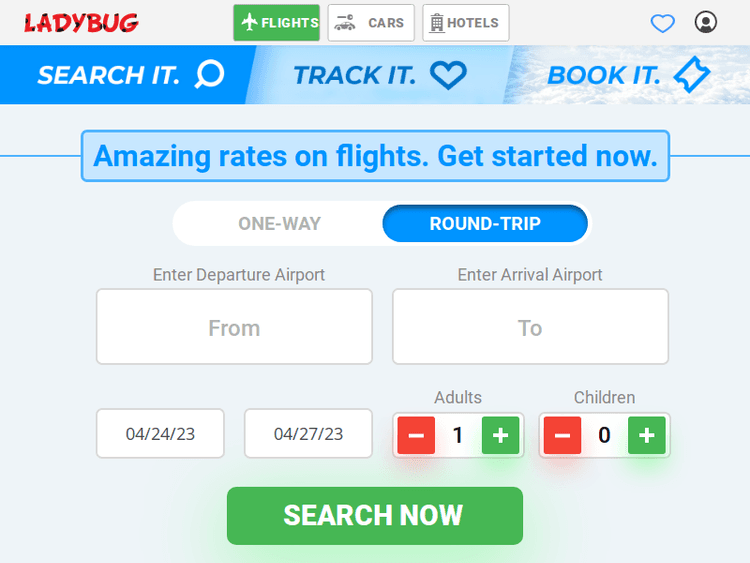Select the One-Way trip option
The height and width of the screenshot is (563, 750).
click(x=279, y=223)
